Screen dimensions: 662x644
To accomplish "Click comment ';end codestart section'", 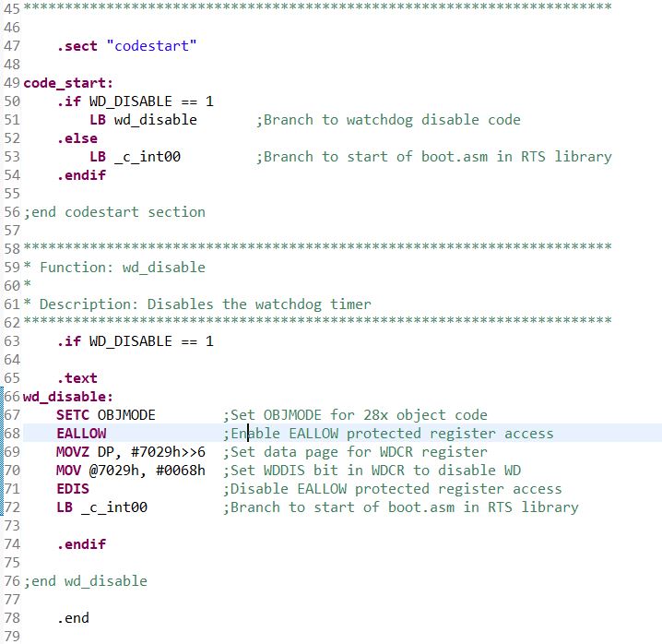I will tap(114, 211).
